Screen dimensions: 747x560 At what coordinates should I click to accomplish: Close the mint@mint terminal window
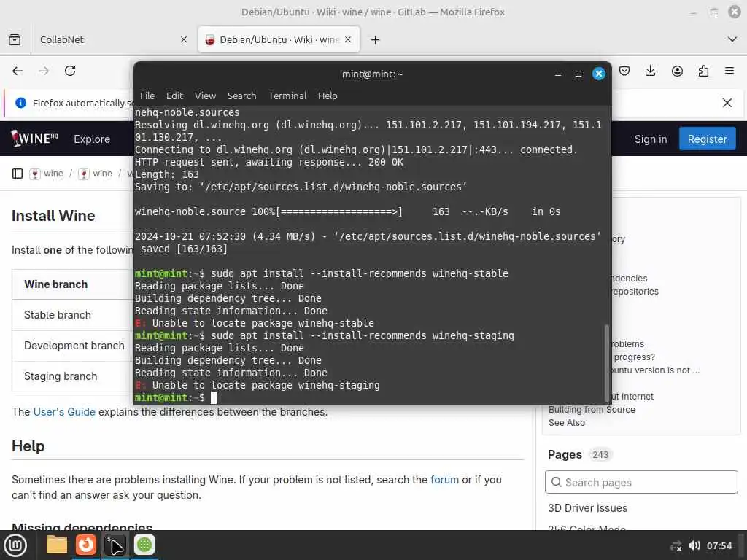599,74
